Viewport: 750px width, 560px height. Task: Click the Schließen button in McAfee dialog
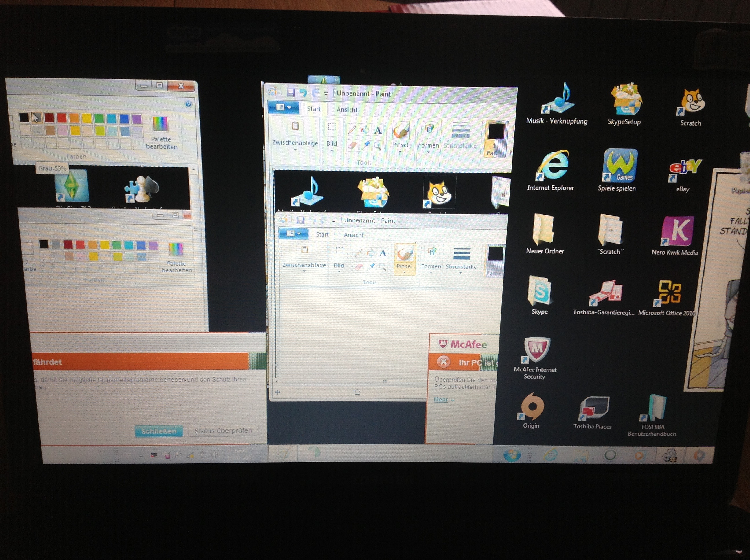click(159, 431)
